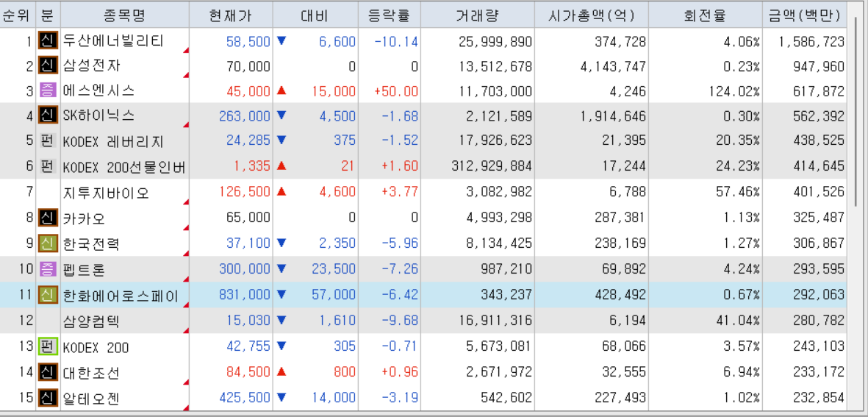The width and height of the screenshot is (868, 417).
Task: Sort by the 순위 column header
Action: [18, 16]
